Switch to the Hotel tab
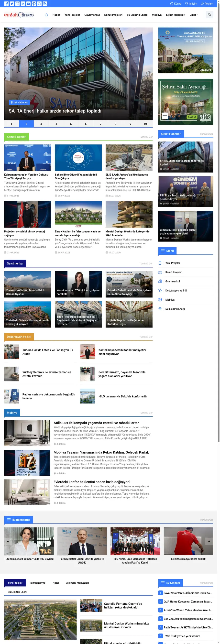This screenshot has height=644, width=220. pos(56,583)
